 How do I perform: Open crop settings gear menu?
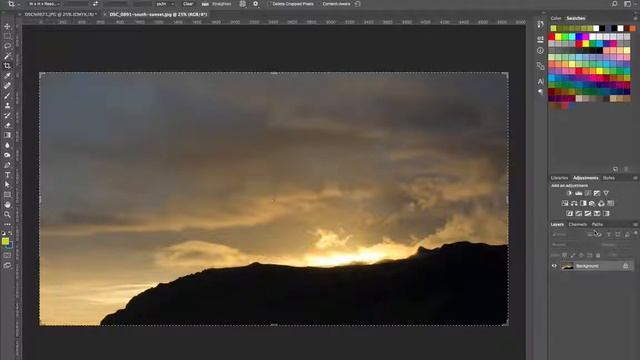tap(256, 4)
